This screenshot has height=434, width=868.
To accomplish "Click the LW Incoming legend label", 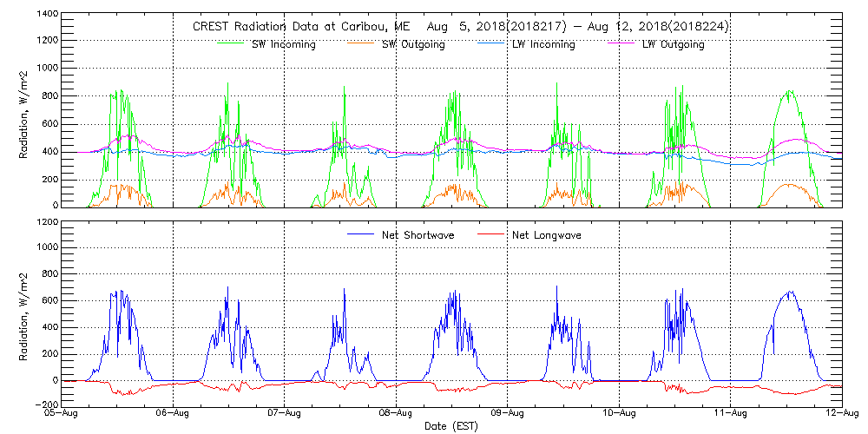I will 542,44.
